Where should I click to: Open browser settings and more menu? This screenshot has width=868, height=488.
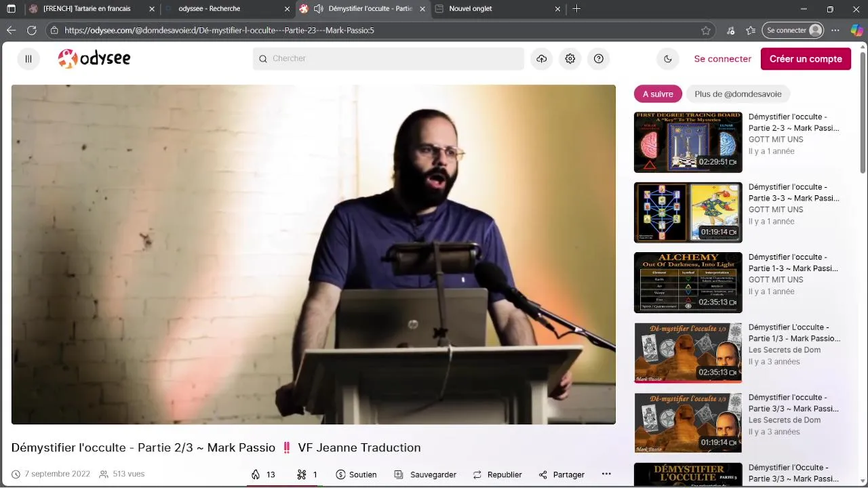(835, 30)
